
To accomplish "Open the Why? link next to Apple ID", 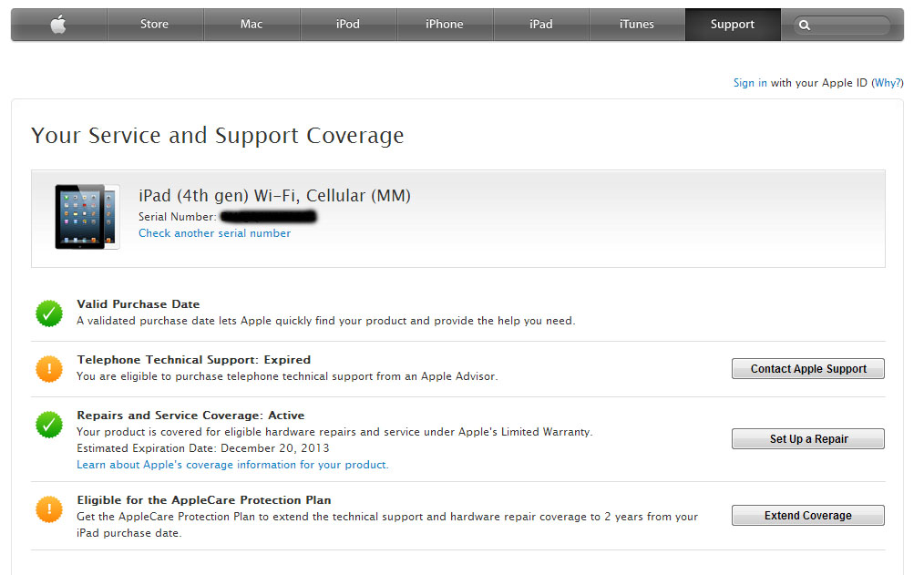I will [x=888, y=83].
